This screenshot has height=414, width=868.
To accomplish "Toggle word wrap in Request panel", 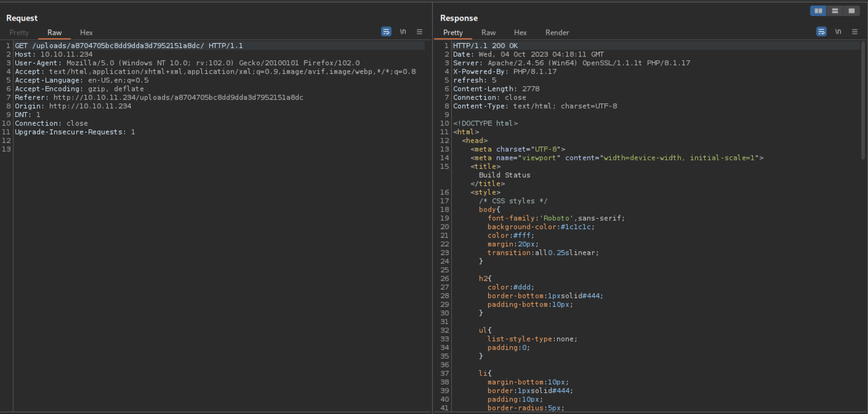I will click(386, 32).
